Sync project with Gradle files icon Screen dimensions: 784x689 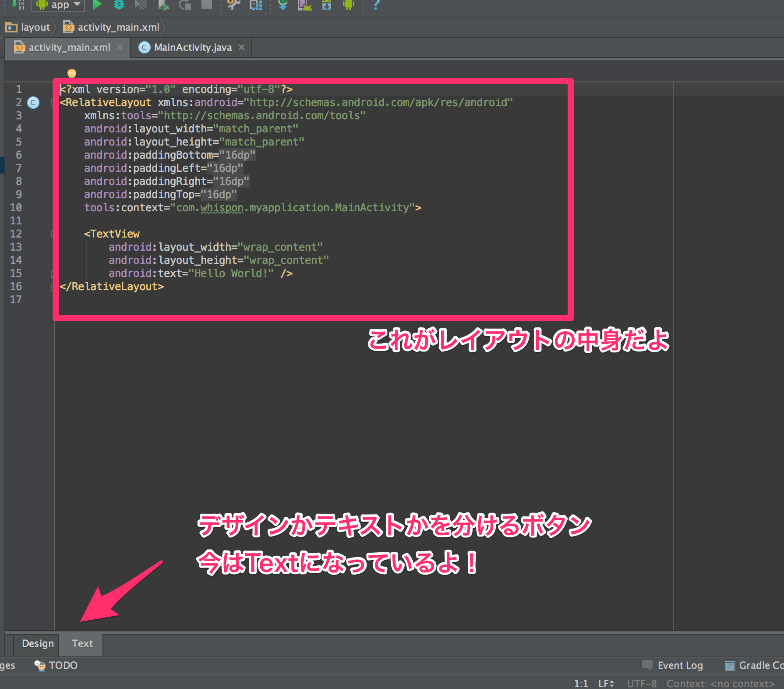tap(283, 4)
